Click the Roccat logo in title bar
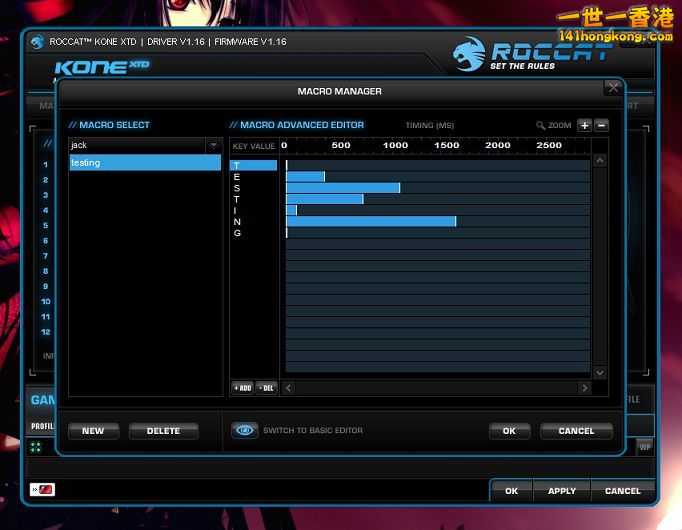The width and height of the screenshot is (682, 530). coord(38,42)
